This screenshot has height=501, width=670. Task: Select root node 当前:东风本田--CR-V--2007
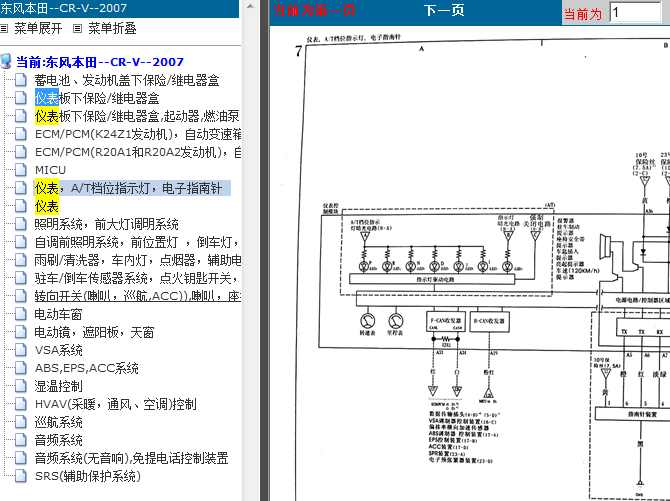coord(100,62)
